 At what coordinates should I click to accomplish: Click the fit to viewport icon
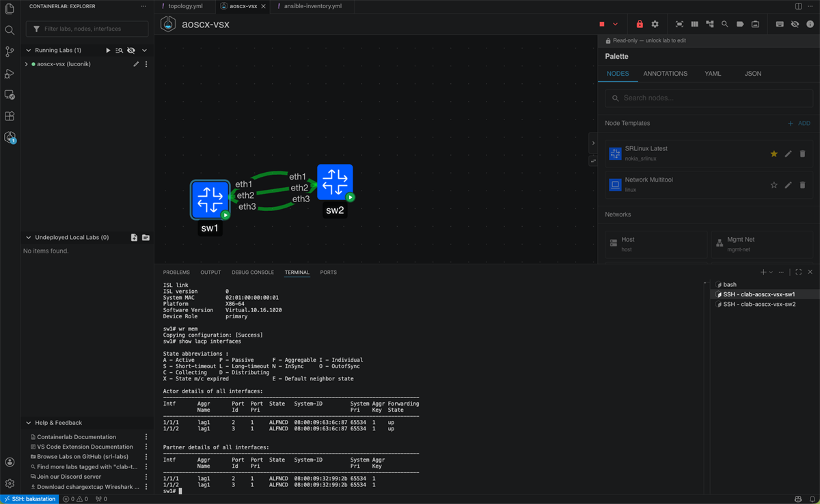click(x=679, y=25)
